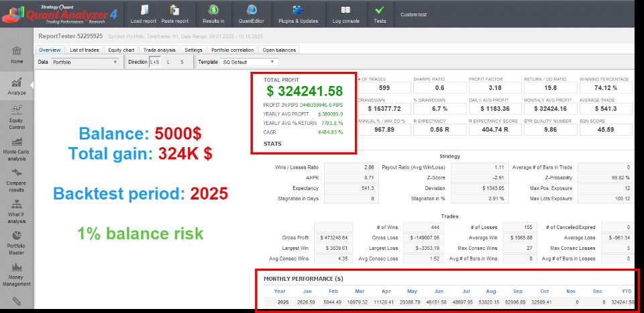Image resolution: width=644 pixels, height=313 pixels.
Task: Click the CAGR value 6484.83 %
Action: click(x=330, y=132)
